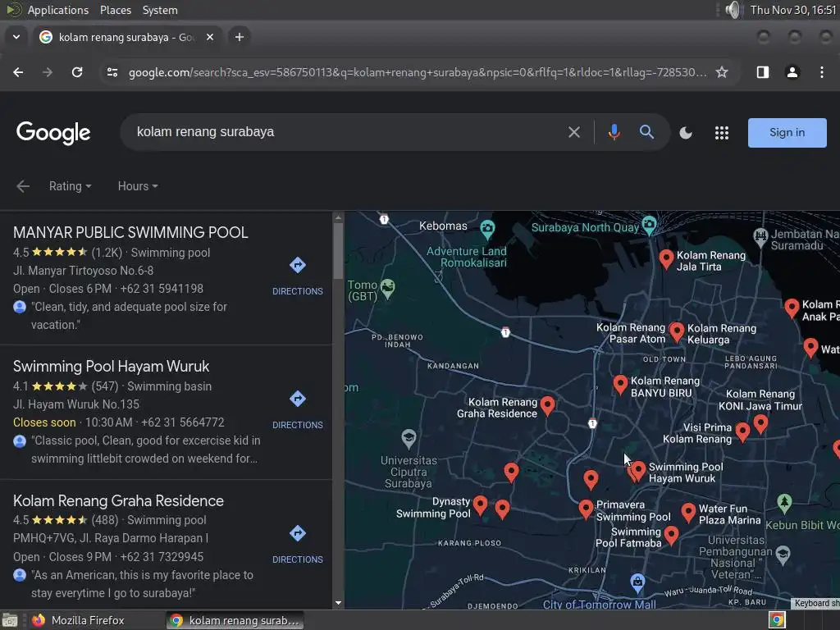The height and width of the screenshot is (630, 840).
Task: Click the results list scrollbar thumb
Action: (338, 251)
